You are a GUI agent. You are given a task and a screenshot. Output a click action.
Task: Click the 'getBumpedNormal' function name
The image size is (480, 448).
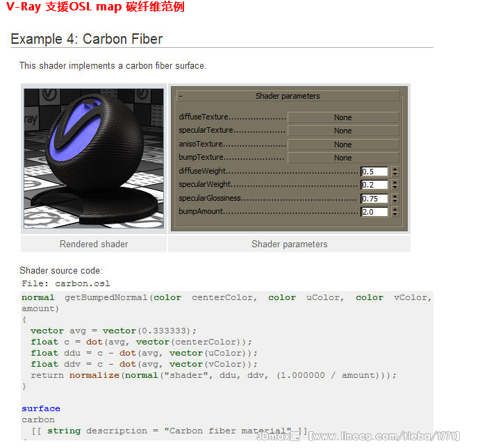pyautogui.click(x=106, y=298)
